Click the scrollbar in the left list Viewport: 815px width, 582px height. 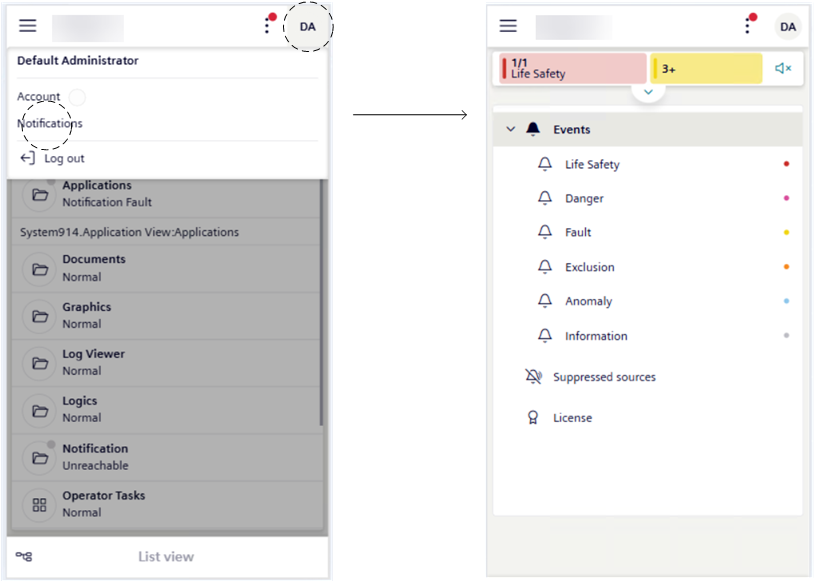click(321, 300)
